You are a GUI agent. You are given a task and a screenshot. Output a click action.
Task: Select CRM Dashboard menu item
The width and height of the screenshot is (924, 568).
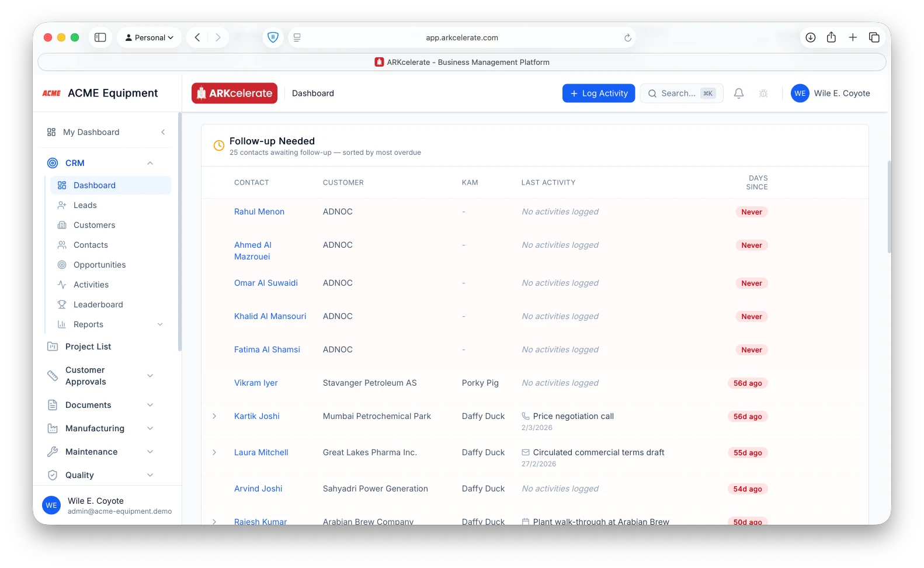111,185
